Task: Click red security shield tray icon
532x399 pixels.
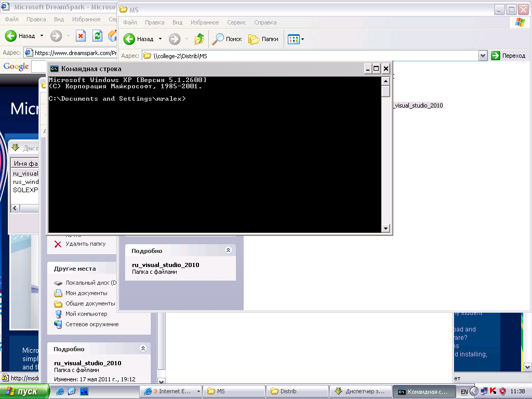Action: [502, 391]
